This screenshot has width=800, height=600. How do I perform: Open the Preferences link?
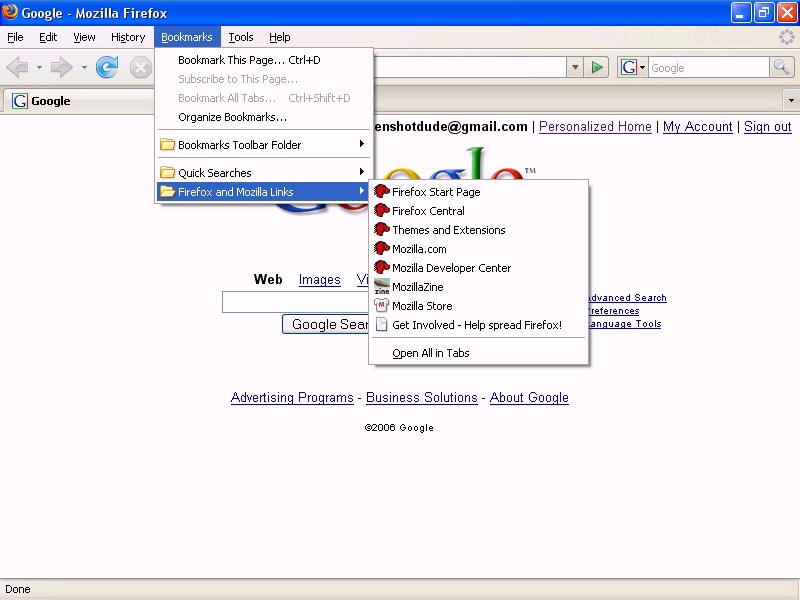pos(614,311)
